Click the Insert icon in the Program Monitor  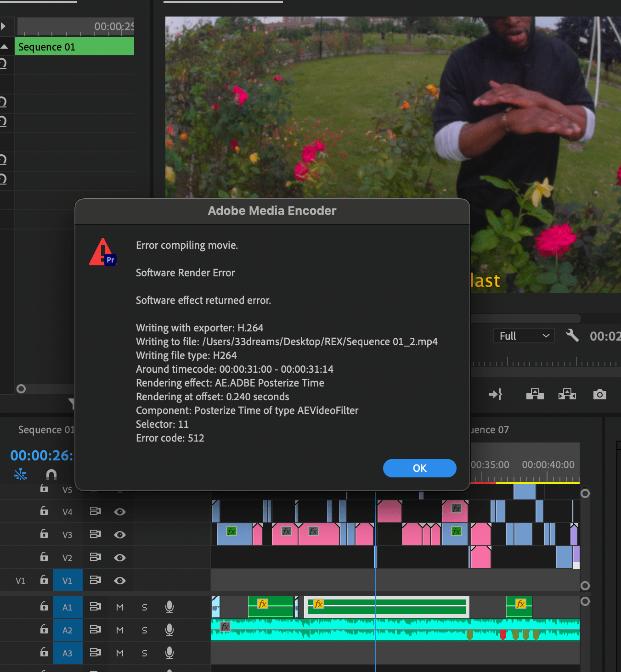point(535,394)
